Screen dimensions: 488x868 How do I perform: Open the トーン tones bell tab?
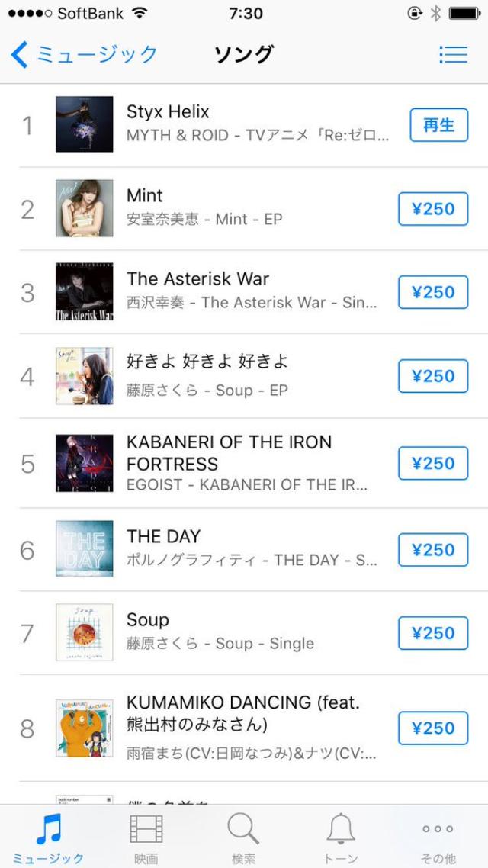coord(341,837)
